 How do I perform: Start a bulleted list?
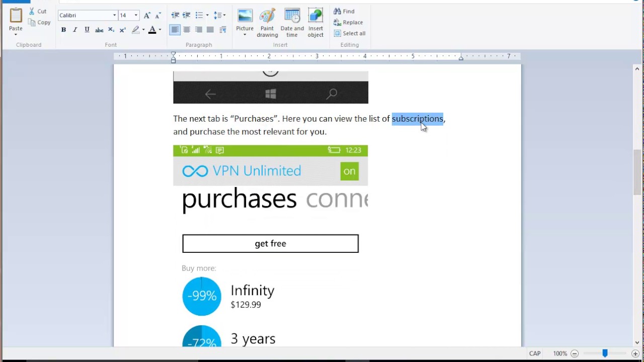199,16
